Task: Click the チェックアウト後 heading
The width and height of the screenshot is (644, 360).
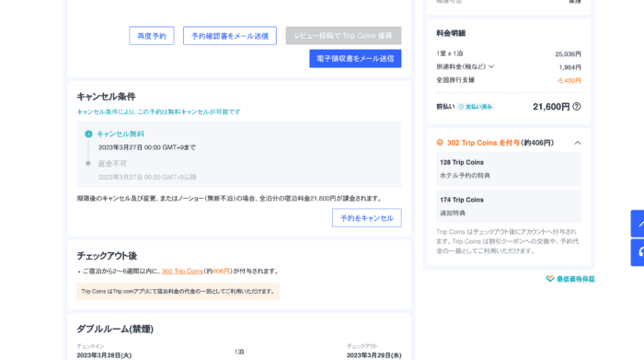Action: coord(107,256)
